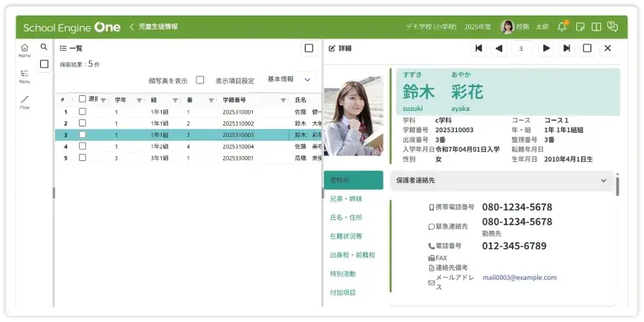
Task: Check the checkbox for row 2
Action: pos(83,123)
